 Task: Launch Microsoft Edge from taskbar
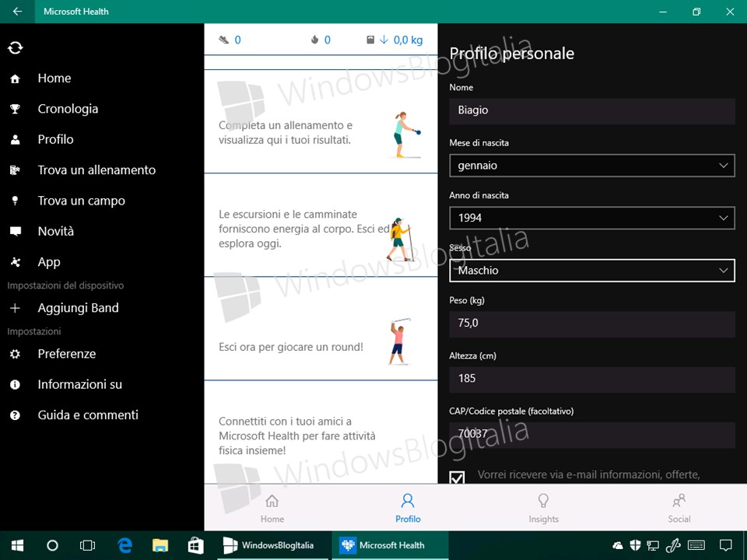click(x=124, y=545)
